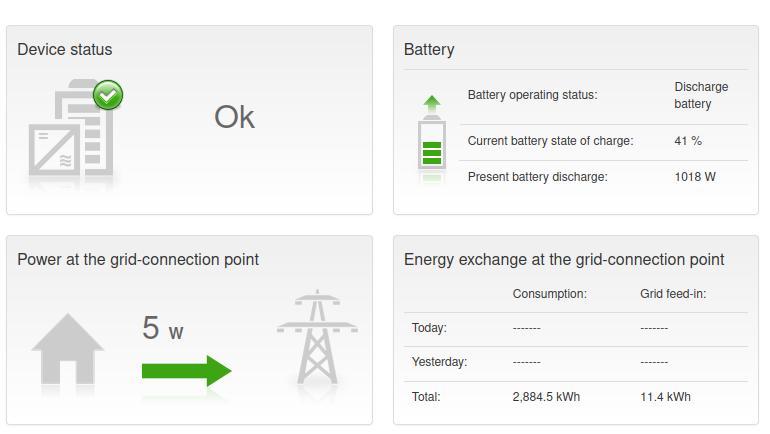Click the 1018 W battery discharge value
This screenshot has width=770, height=434.
(695, 177)
